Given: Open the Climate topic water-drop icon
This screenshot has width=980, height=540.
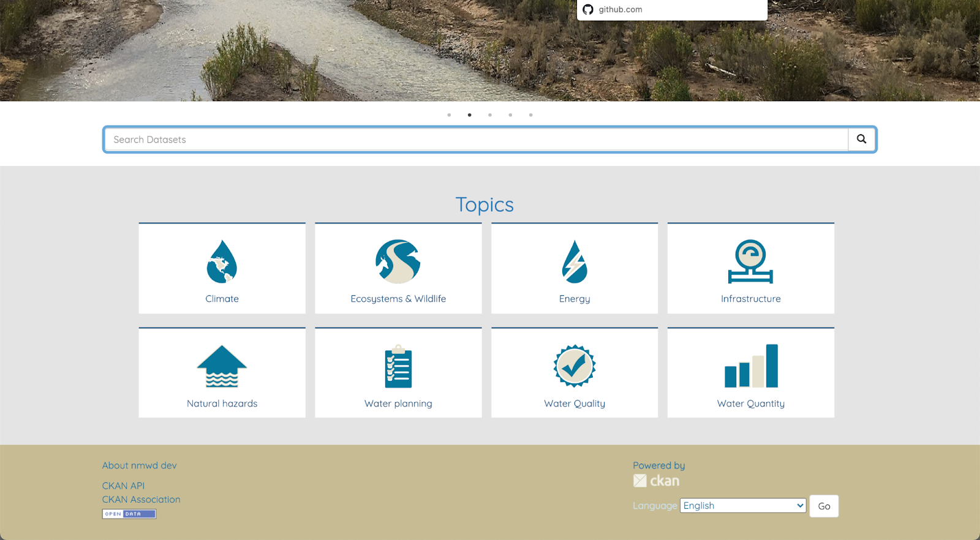Looking at the screenshot, I should click(x=222, y=261).
